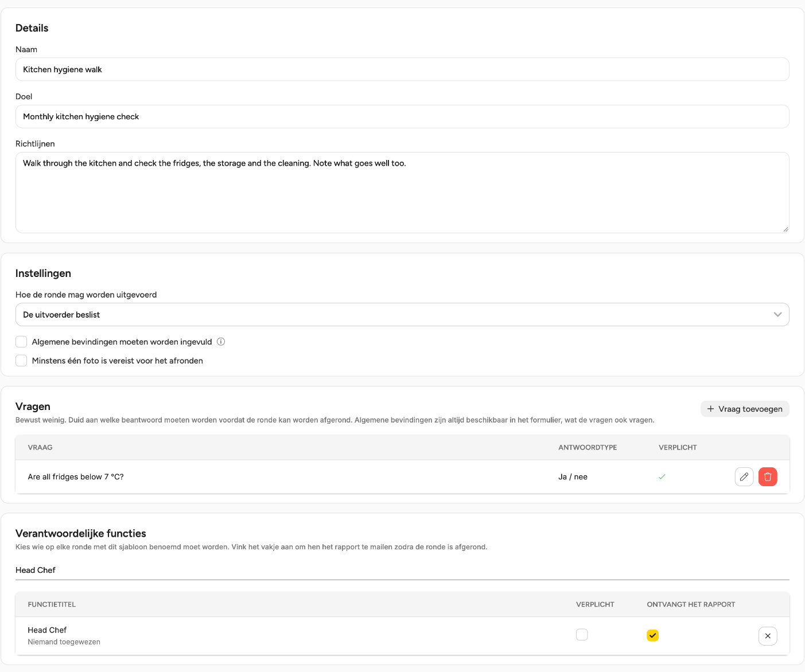Click the 'Antwoordtype' column header

[588, 447]
